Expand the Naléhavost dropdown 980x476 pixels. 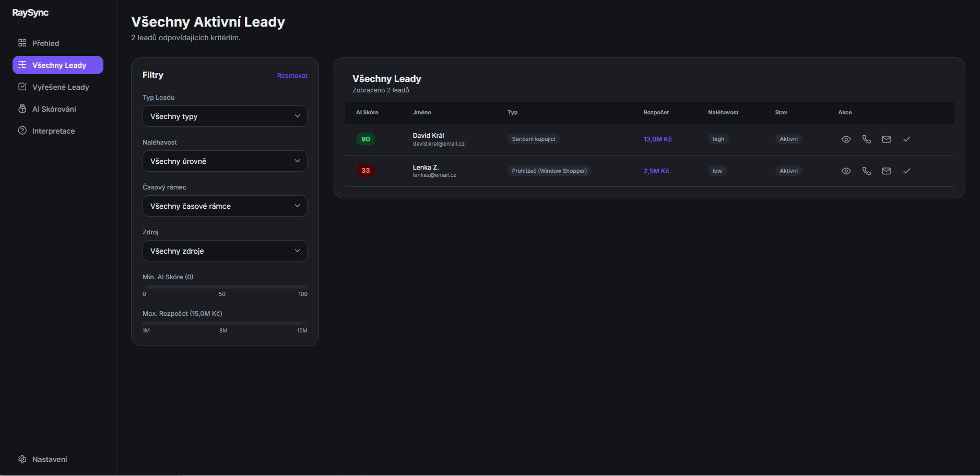225,161
